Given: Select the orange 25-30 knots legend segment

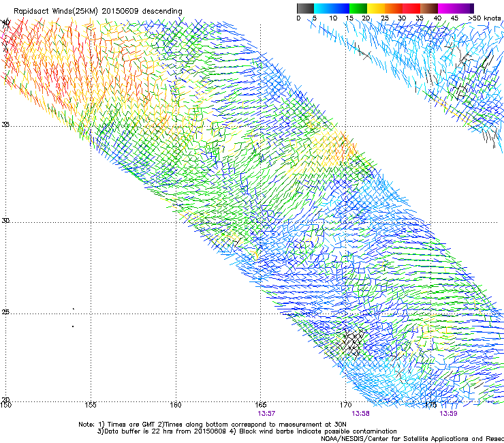Looking at the screenshot, I should click(394, 8).
